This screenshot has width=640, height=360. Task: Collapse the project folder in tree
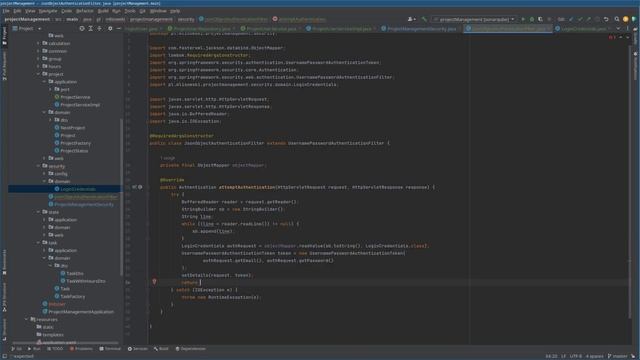38,74
